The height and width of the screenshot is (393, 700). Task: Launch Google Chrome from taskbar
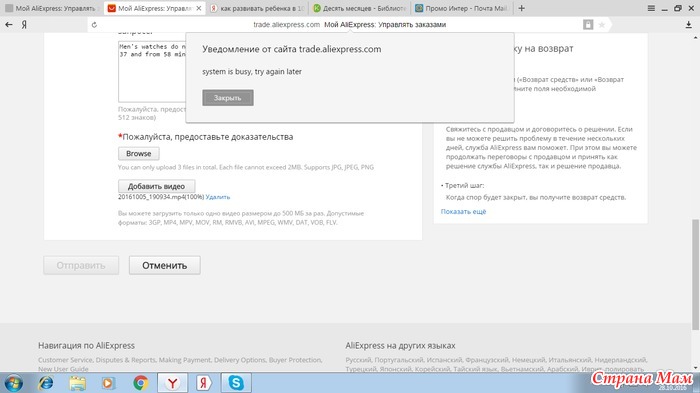[x=140, y=383]
